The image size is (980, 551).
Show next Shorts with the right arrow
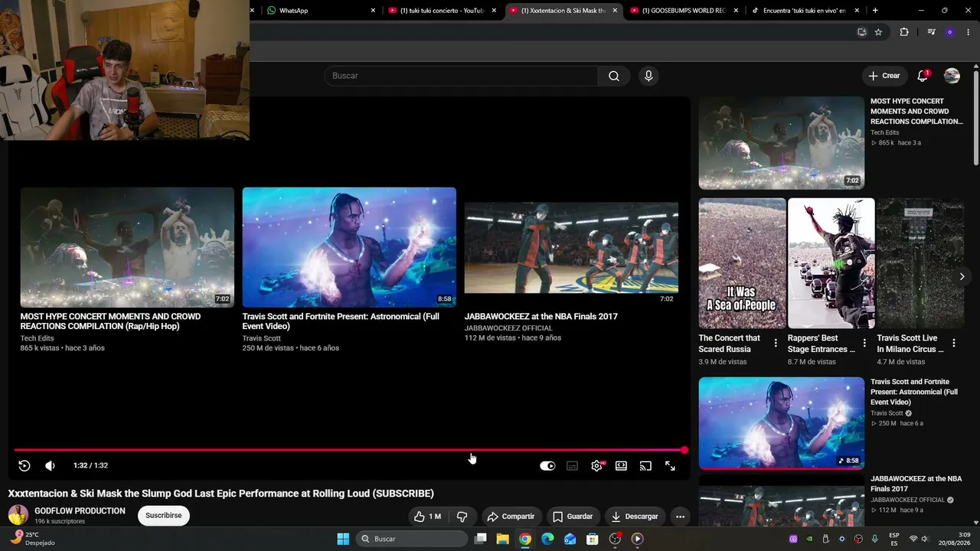point(962,276)
